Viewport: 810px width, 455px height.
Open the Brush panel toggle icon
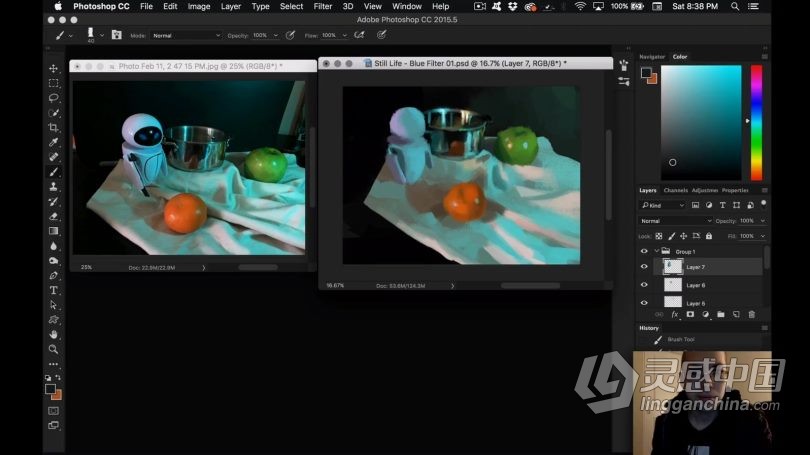[117, 35]
